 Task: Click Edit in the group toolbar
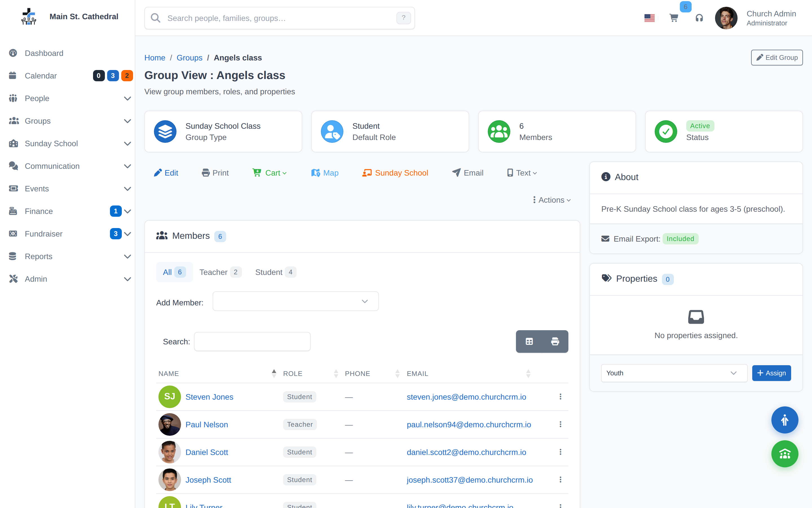(166, 173)
